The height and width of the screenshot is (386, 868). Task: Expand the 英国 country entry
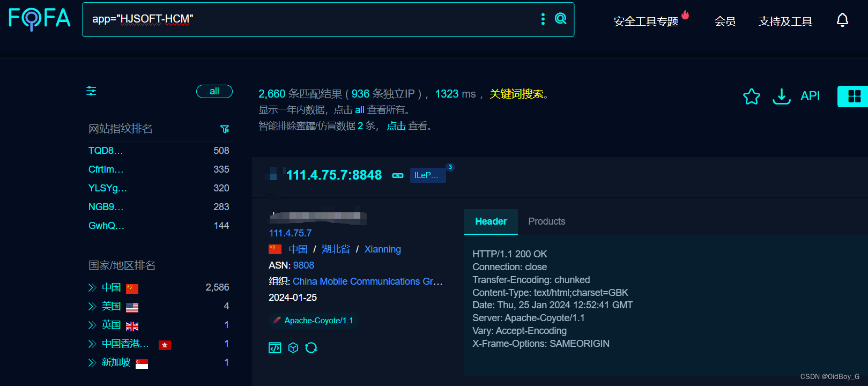pyautogui.click(x=92, y=325)
